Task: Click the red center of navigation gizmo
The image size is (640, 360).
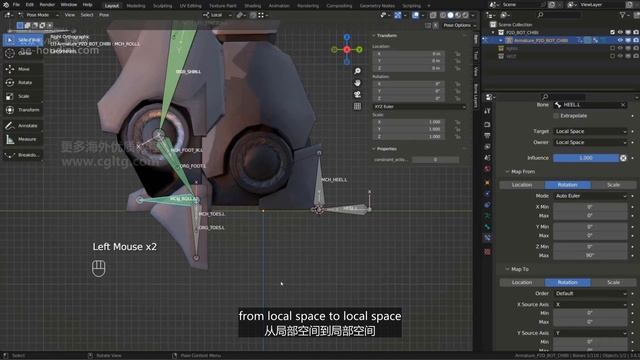Action: 347,49
